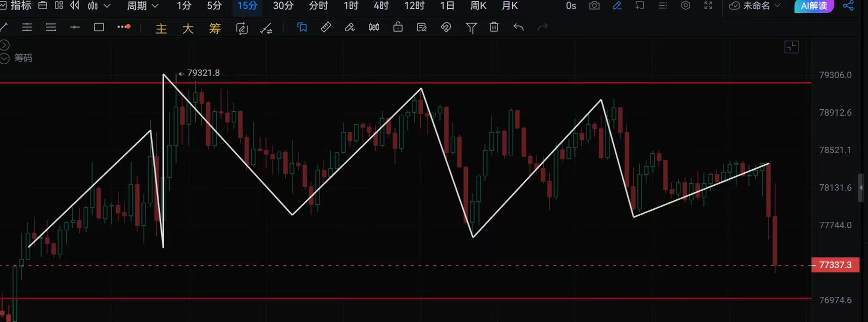The image size is (868, 322).
Task: Select the rectangle drawing tool
Action: (99, 28)
